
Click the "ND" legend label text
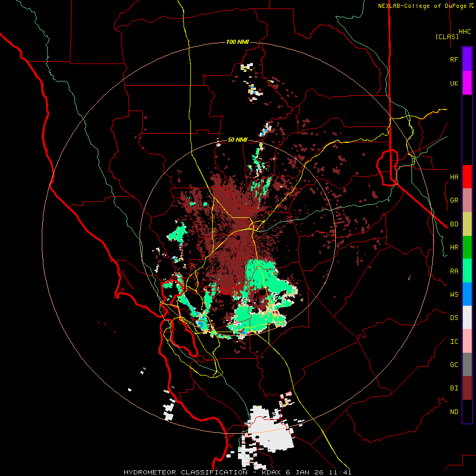(x=454, y=412)
